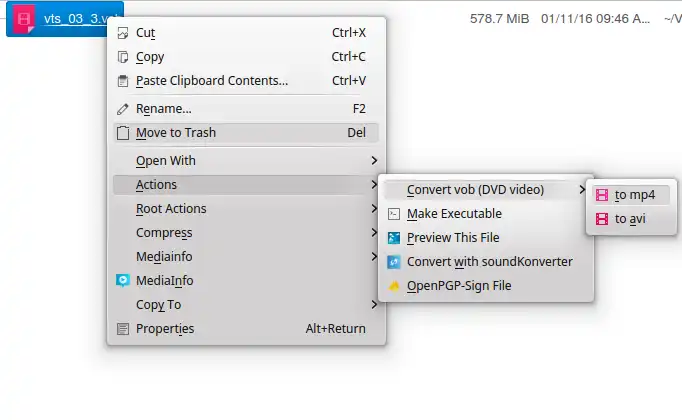Choose the 'to avi' conversion entry
The height and width of the screenshot is (420, 682).
pyautogui.click(x=630, y=219)
